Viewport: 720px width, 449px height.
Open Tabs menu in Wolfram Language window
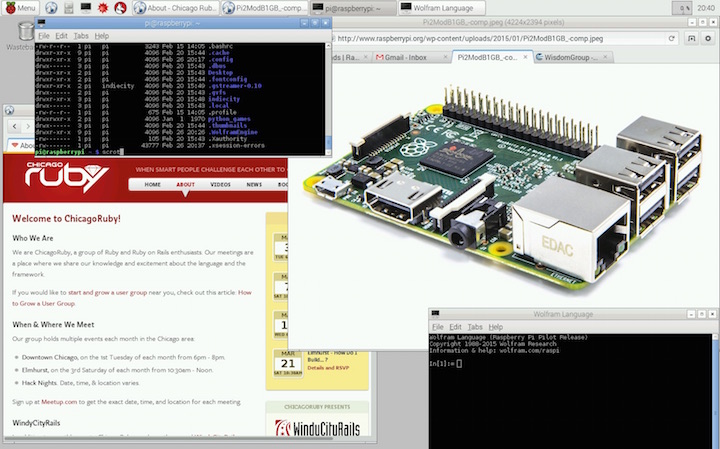point(475,327)
